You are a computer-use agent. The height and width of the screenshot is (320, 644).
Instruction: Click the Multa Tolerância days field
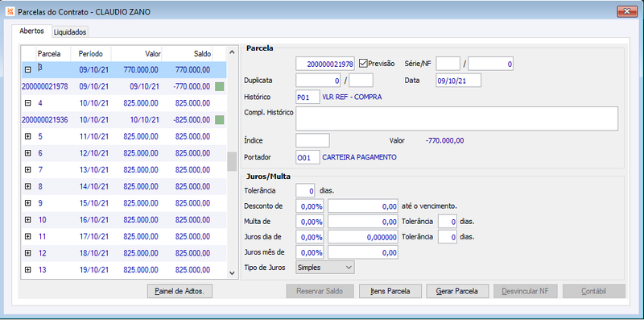(x=448, y=222)
